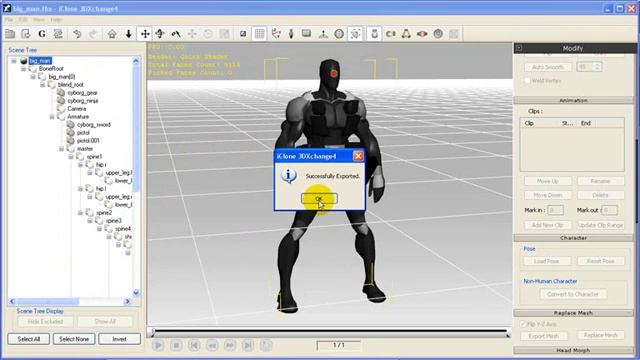Click the export file toolbar icon
Viewport: 640px width, 360px height.
(x=26, y=34)
